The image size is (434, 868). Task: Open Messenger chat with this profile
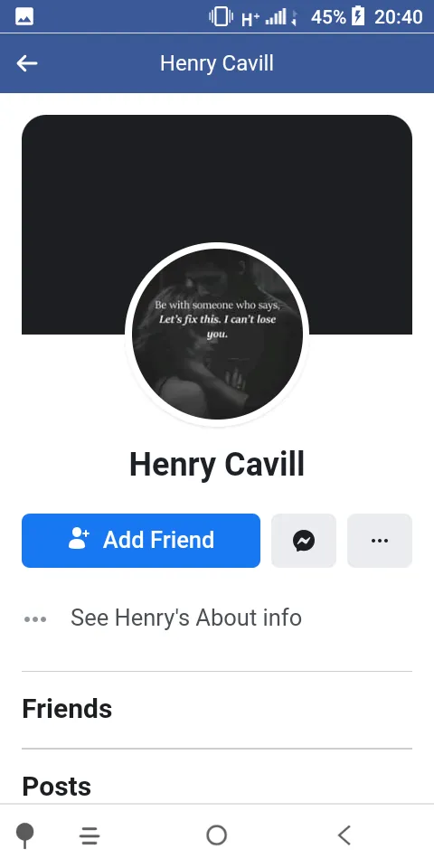(x=304, y=541)
